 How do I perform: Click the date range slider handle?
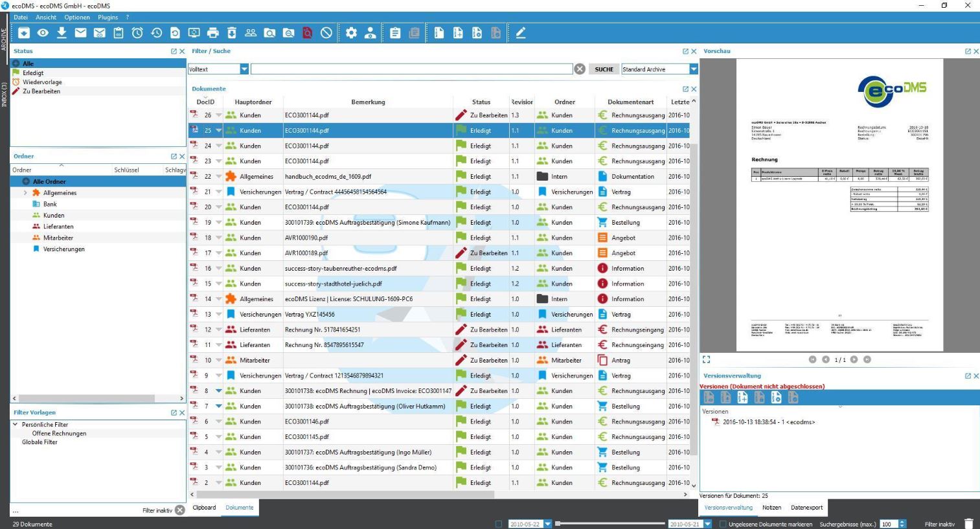click(x=558, y=524)
